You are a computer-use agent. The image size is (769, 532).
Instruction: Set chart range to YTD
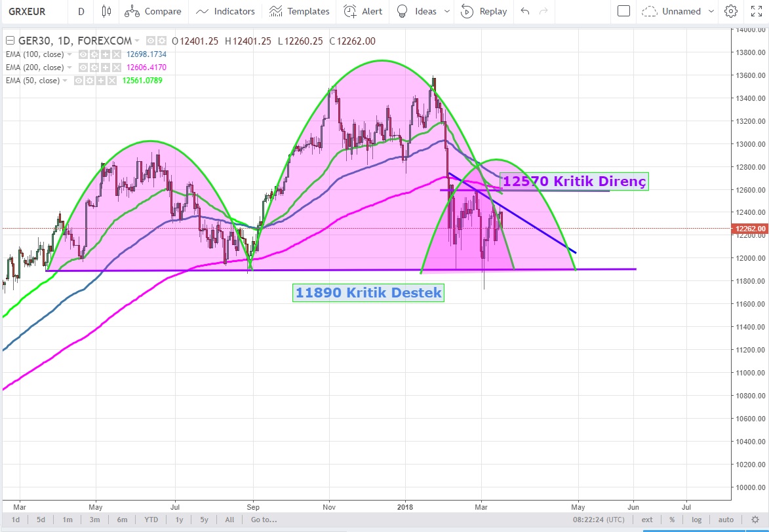[151, 520]
